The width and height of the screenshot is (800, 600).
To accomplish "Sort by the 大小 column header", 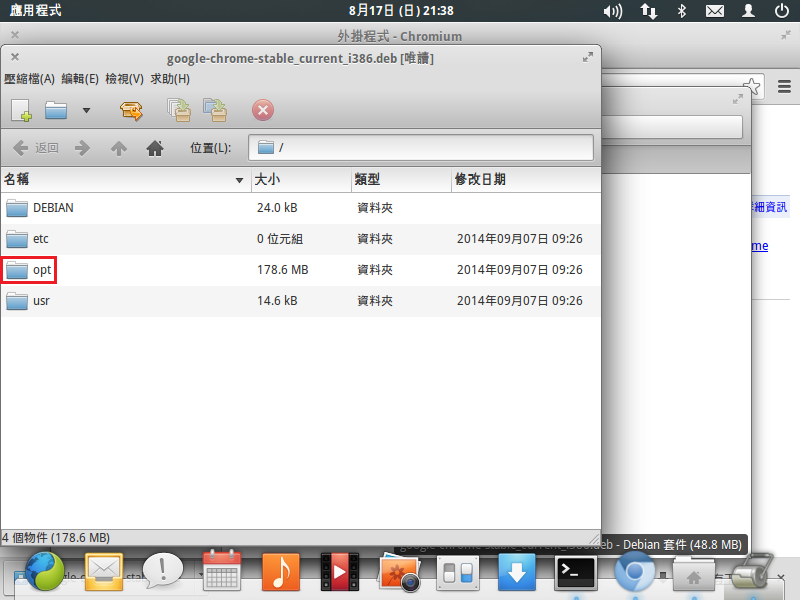I will (x=301, y=180).
